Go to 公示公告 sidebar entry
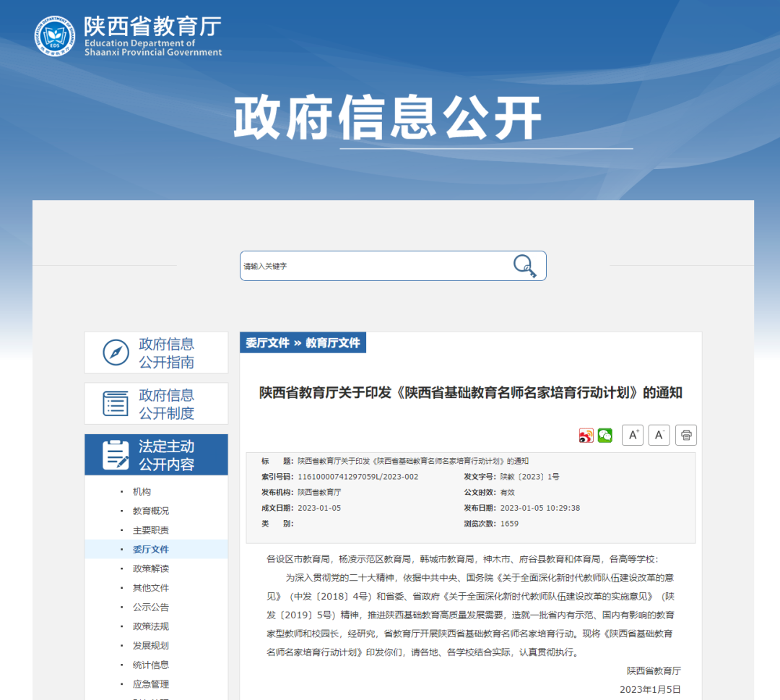This screenshot has width=780, height=700. [x=150, y=608]
